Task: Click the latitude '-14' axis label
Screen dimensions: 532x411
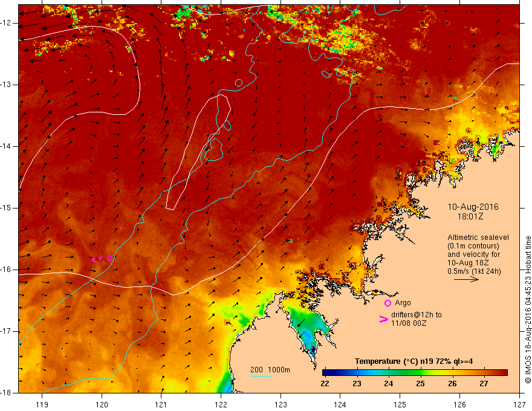Action: (6, 146)
